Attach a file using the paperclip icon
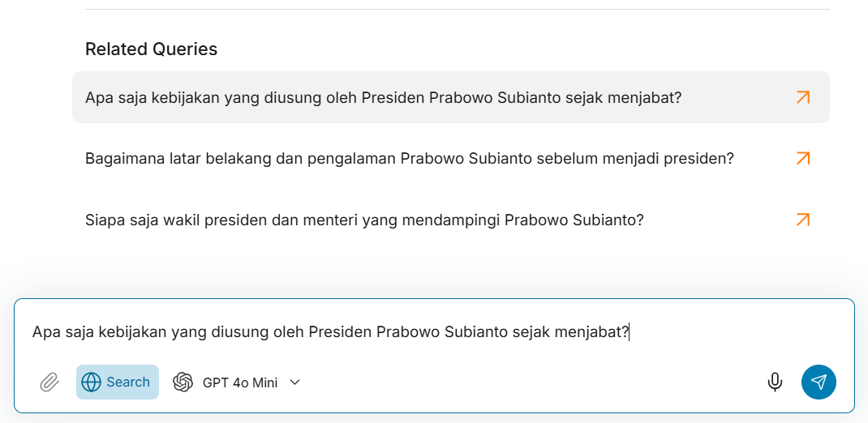The image size is (868, 423). (49, 382)
